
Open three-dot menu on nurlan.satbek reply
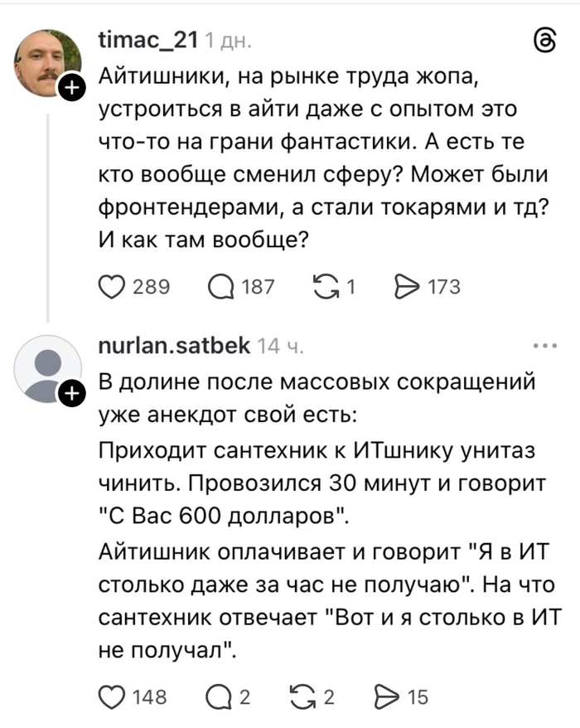545,346
